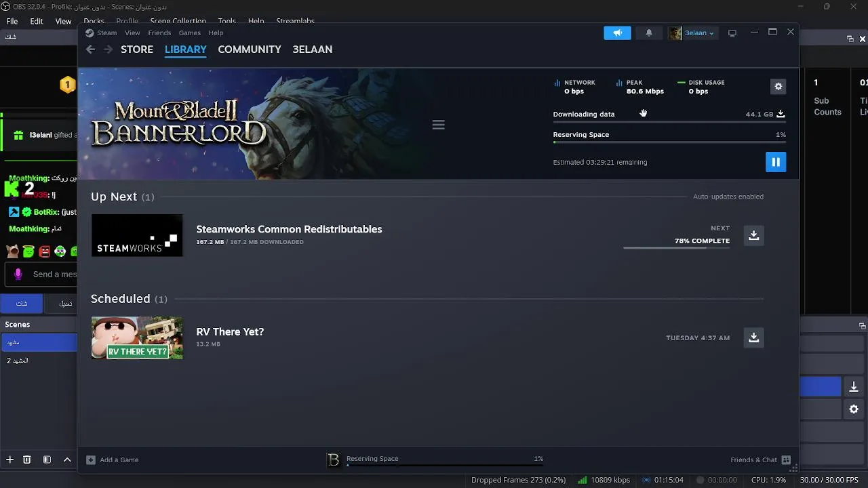The image size is (868, 488).
Task: Click the RV There Yet? title
Action: (230, 331)
